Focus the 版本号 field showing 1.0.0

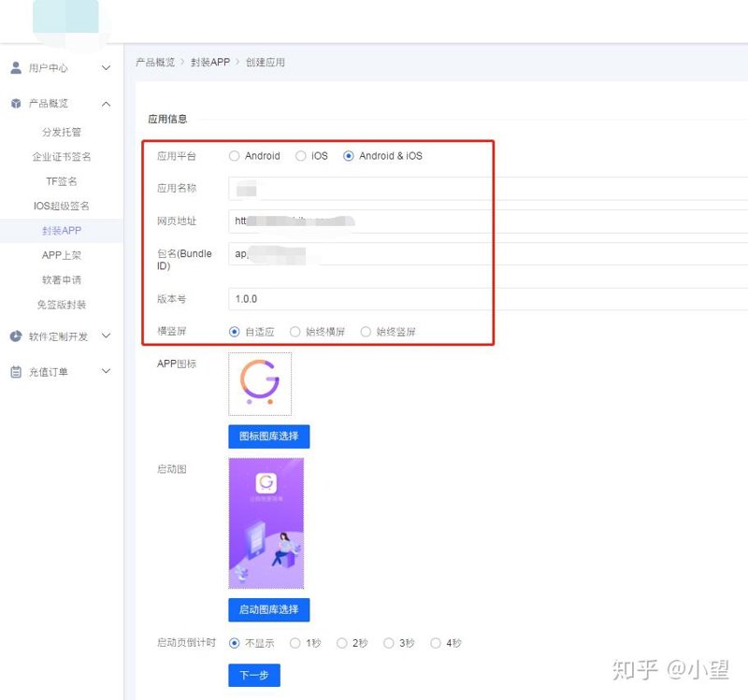pos(488,299)
